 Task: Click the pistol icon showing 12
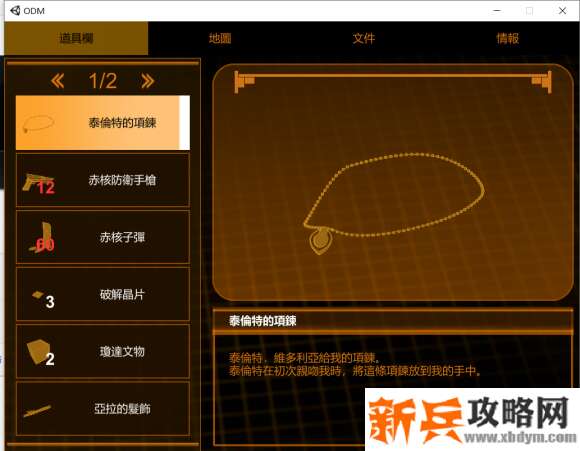pyautogui.click(x=38, y=184)
